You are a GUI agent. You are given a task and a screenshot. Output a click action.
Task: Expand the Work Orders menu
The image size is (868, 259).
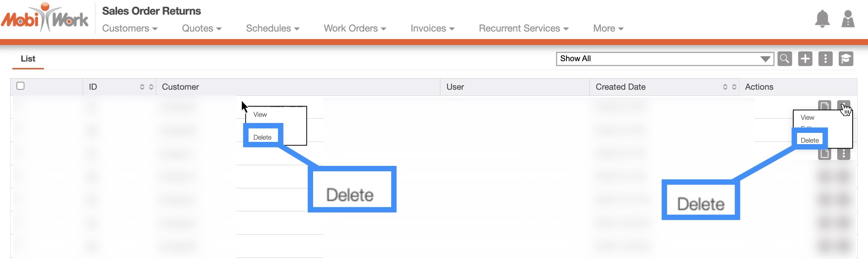[355, 29]
